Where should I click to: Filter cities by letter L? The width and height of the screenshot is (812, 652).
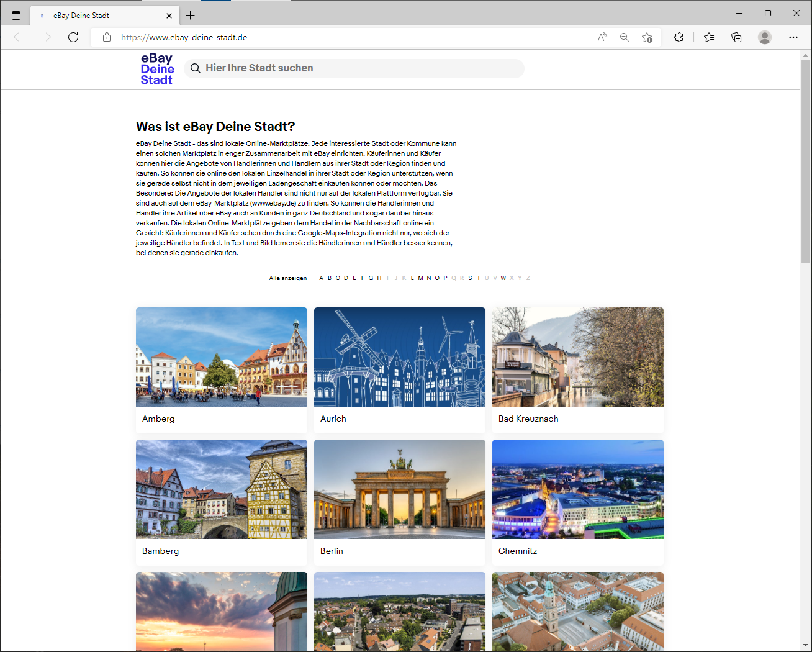click(412, 278)
